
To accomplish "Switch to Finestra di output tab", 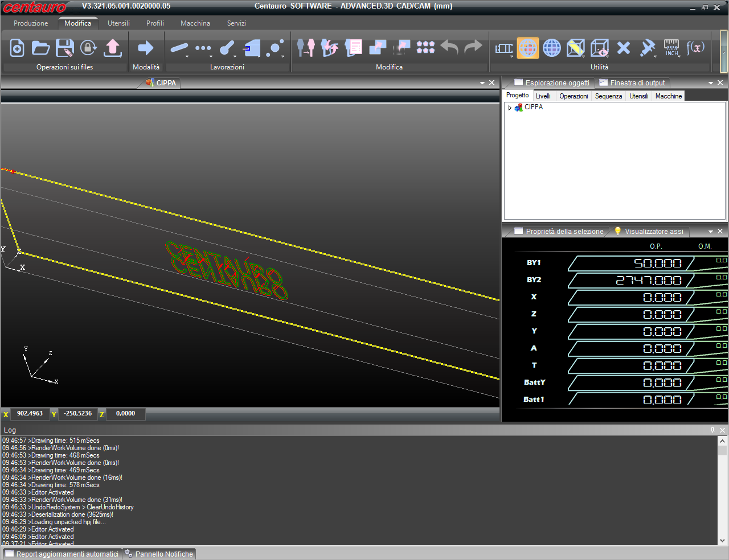I will point(632,83).
